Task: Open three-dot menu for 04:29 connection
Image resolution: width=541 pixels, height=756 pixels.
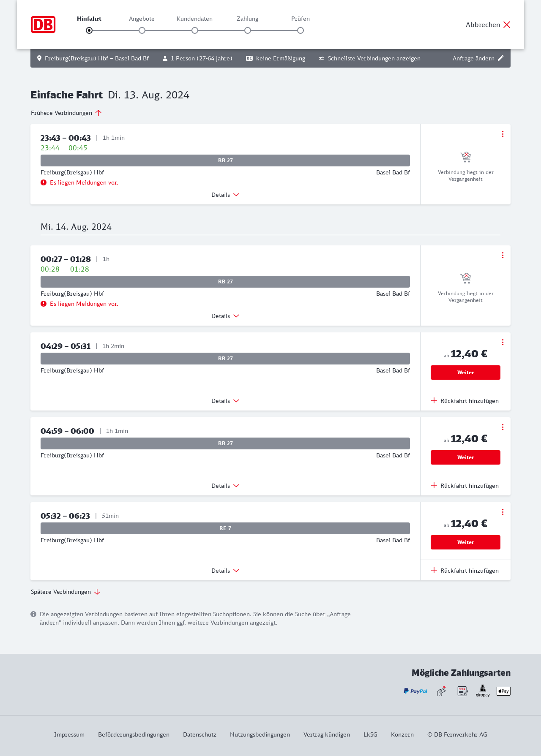Action: pos(503,342)
